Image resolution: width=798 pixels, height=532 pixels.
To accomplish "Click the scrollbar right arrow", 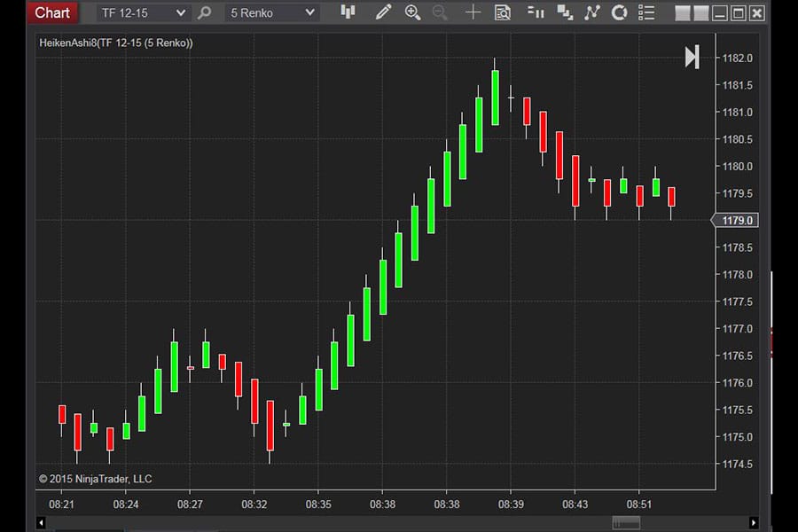I will click(x=754, y=523).
